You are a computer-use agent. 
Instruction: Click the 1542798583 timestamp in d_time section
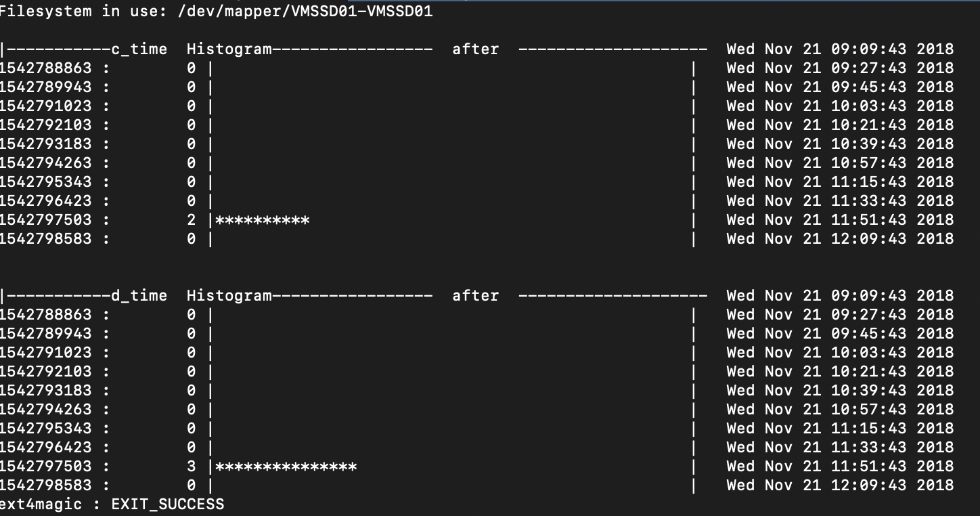click(45, 486)
